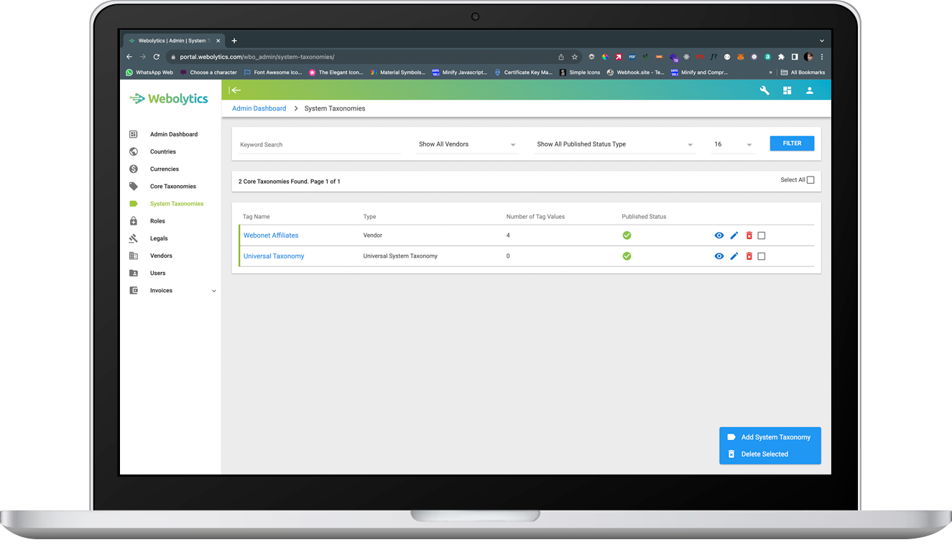Reload the page with browser refresh icon
Image resolution: width=952 pixels, height=560 pixels.
(156, 57)
